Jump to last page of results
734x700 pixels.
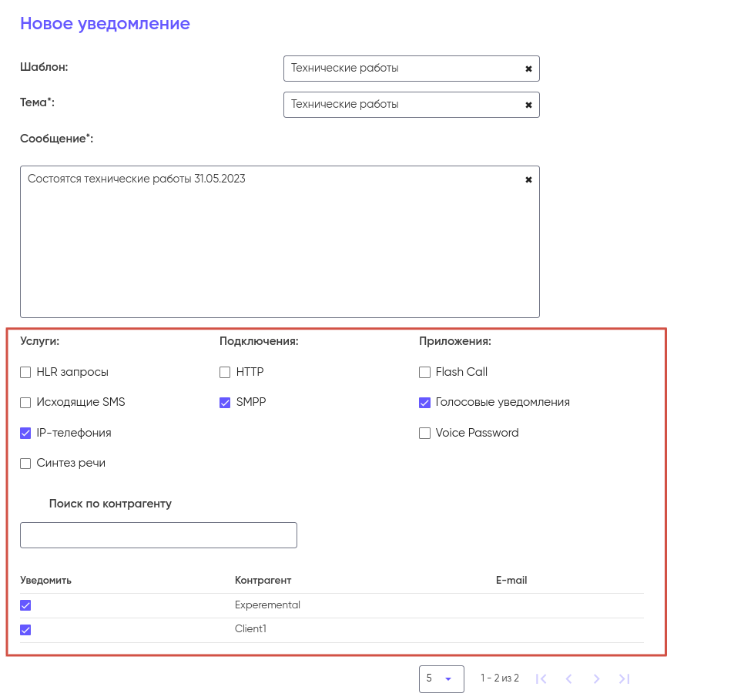(x=624, y=678)
